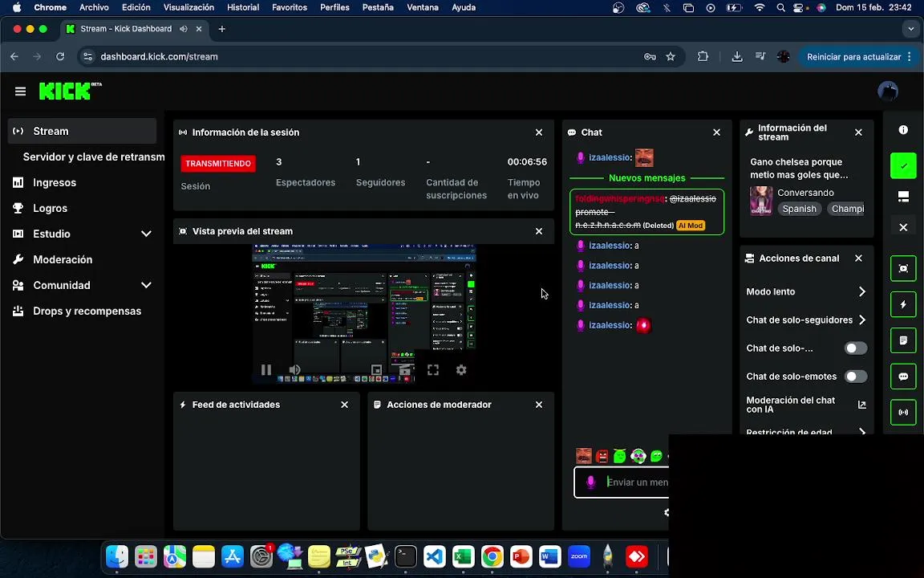Click the info icon in the right rail
This screenshot has width=924, height=578.
point(903,130)
